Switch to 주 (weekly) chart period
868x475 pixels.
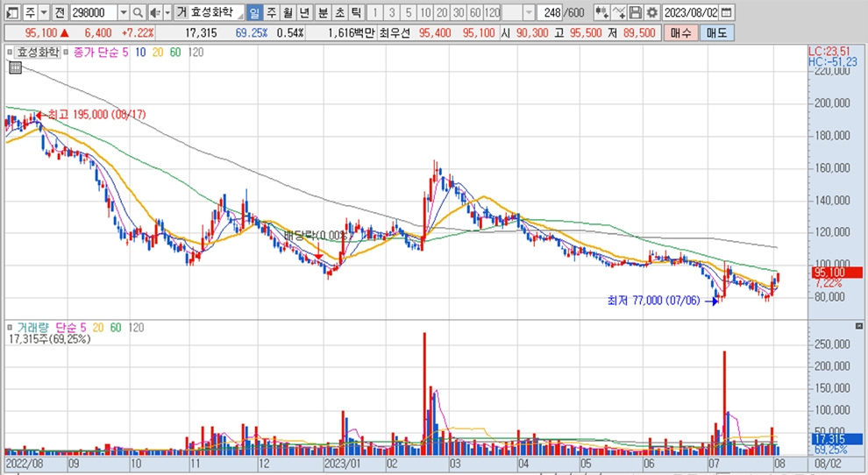[x=271, y=13]
